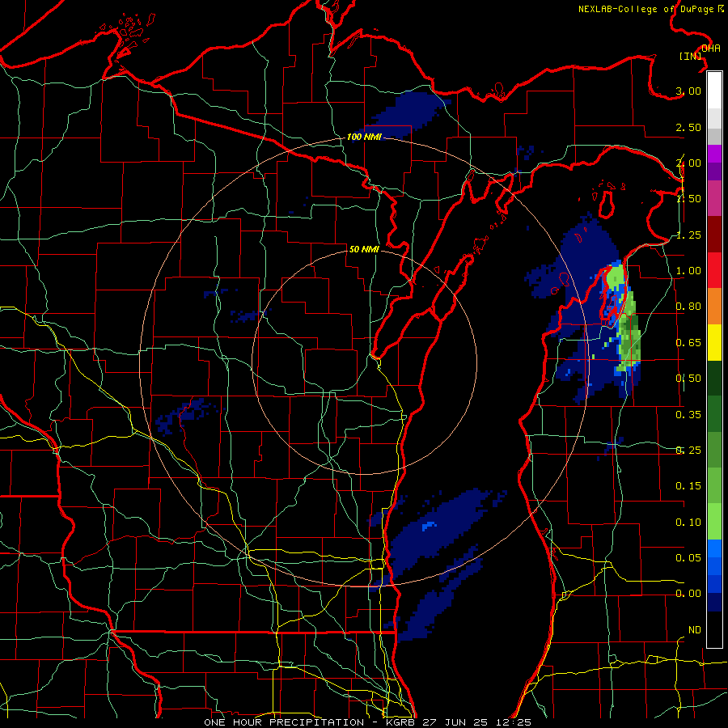The height and width of the screenshot is (728, 728).
Task: Click the ND legend label
Action: tap(695, 630)
